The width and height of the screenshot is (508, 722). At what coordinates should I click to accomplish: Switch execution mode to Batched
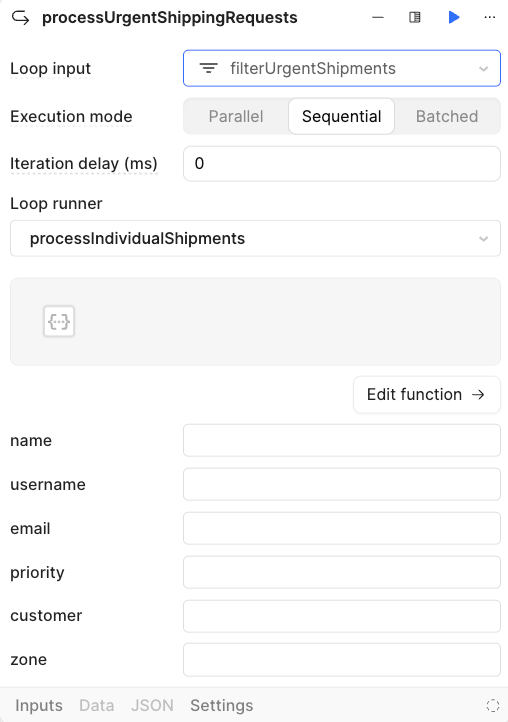(x=447, y=116)
